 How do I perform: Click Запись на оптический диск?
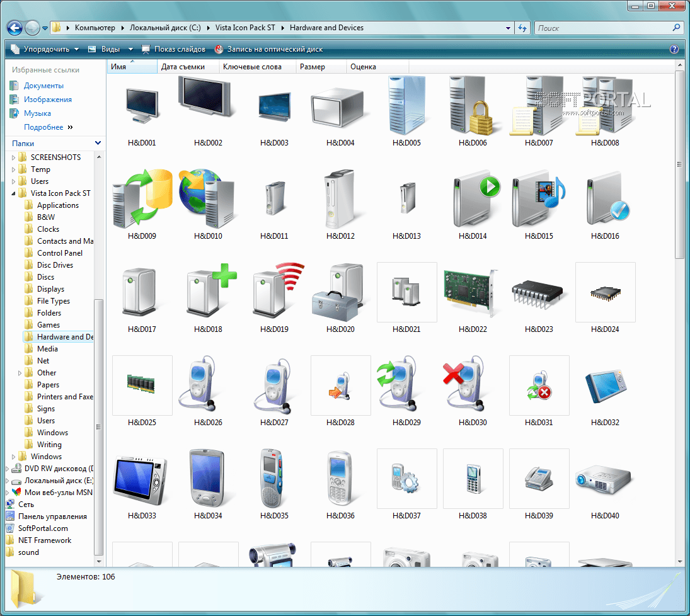268,49
